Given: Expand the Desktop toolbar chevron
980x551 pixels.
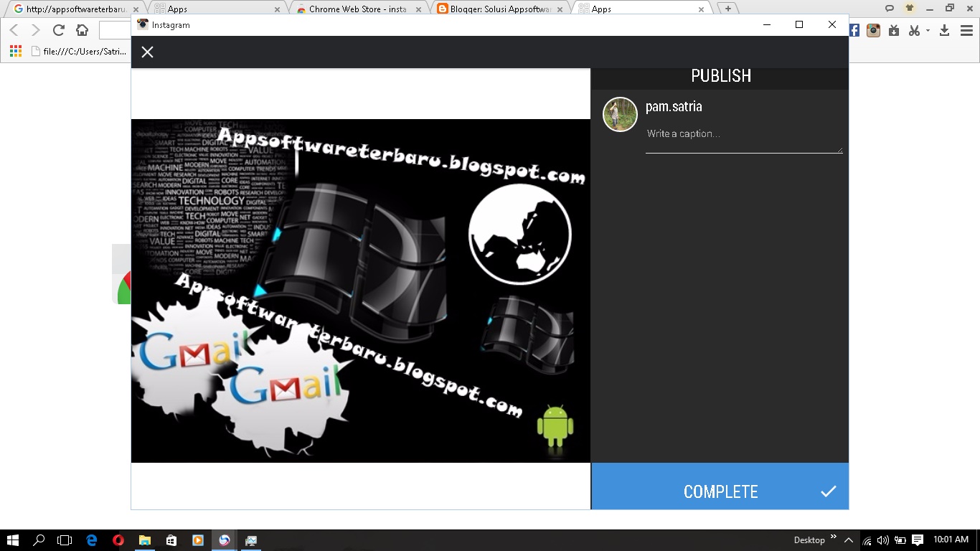Looking at the screenshot, I should pos(834,537).
